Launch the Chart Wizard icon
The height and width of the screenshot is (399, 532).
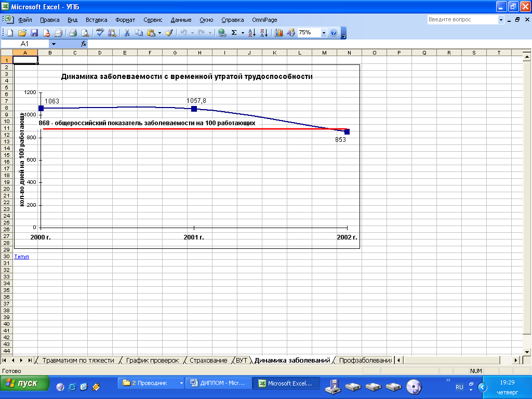[x=279, y=33]
